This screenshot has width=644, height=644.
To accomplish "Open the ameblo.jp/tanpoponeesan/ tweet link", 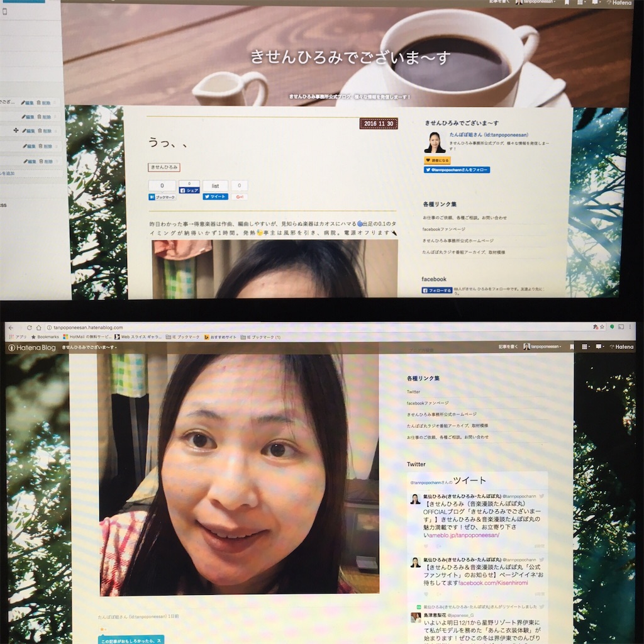I will 464,535.
